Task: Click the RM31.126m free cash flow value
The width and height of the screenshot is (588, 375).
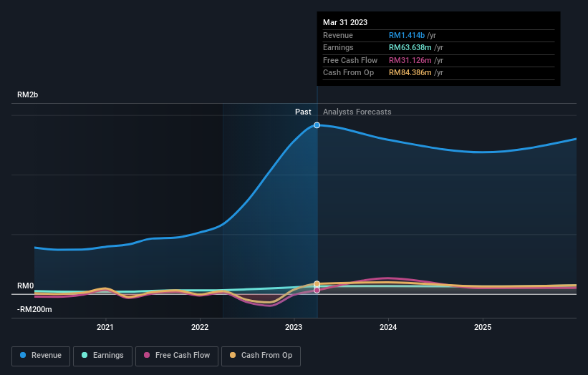Action: 410,60
